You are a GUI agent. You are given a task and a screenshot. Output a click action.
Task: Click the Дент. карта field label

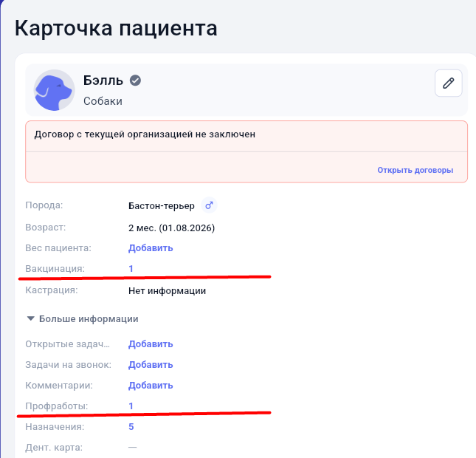click(54, 448)
